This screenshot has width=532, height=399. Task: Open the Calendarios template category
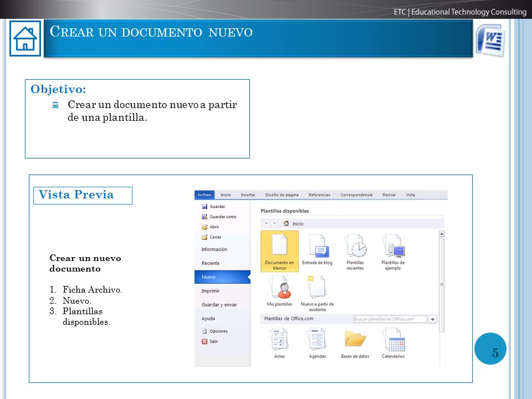[x=393, y=344]
